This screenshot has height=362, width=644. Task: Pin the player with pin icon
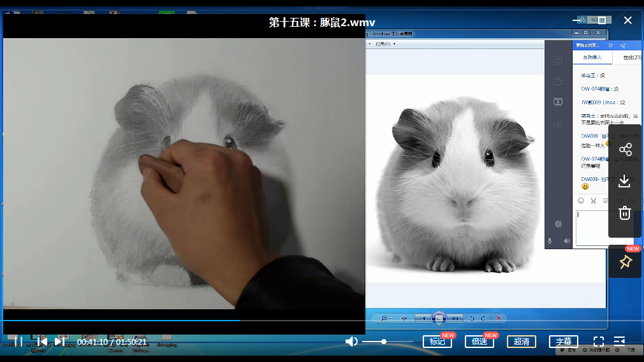(x=626, y=262)
